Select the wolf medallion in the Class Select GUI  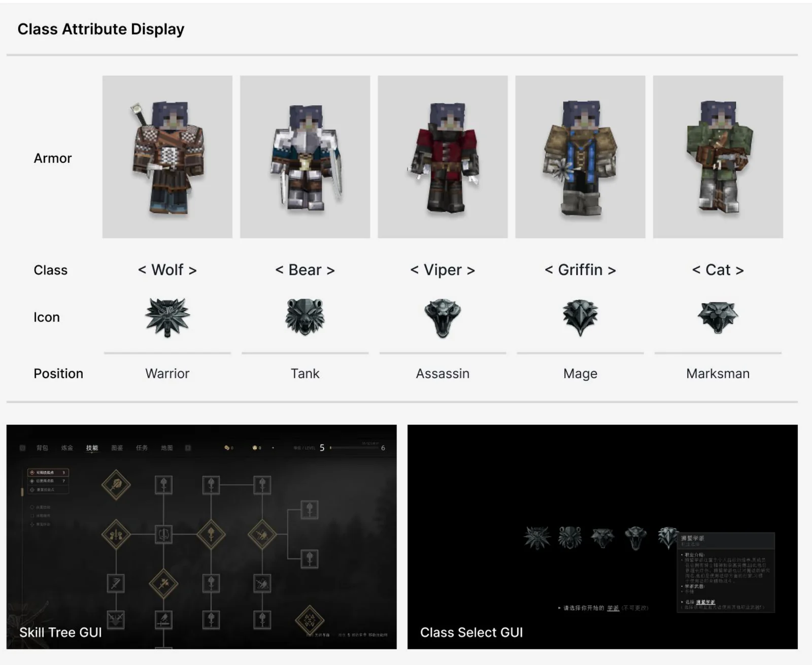(537, 538)
